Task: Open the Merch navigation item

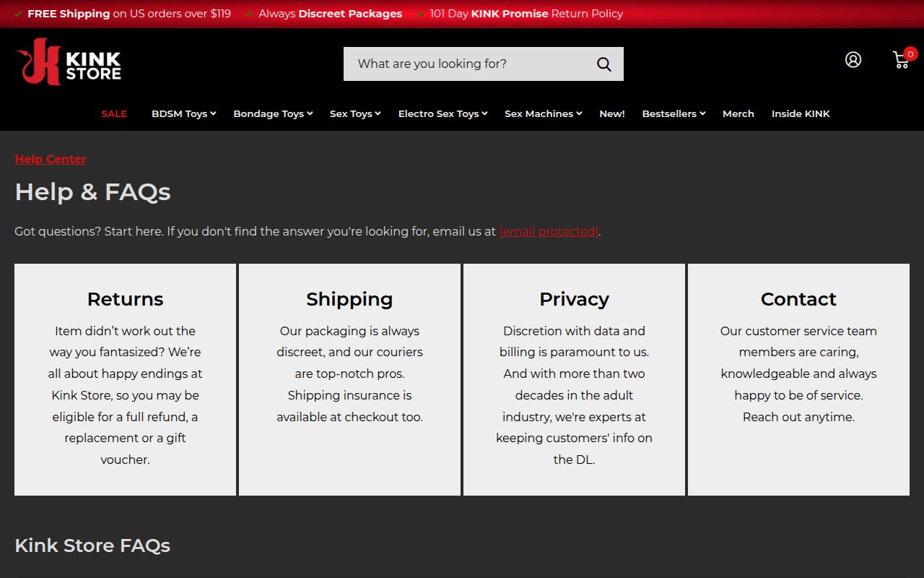Action: click(738, 113)
